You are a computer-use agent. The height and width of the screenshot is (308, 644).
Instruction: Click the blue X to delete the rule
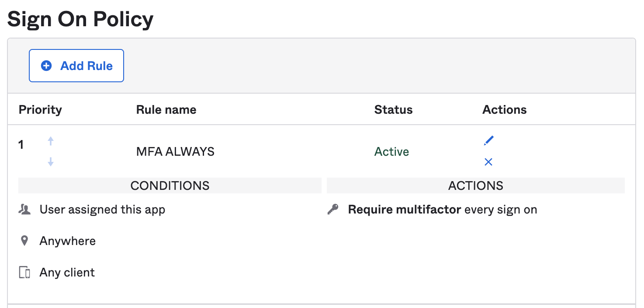488,161
